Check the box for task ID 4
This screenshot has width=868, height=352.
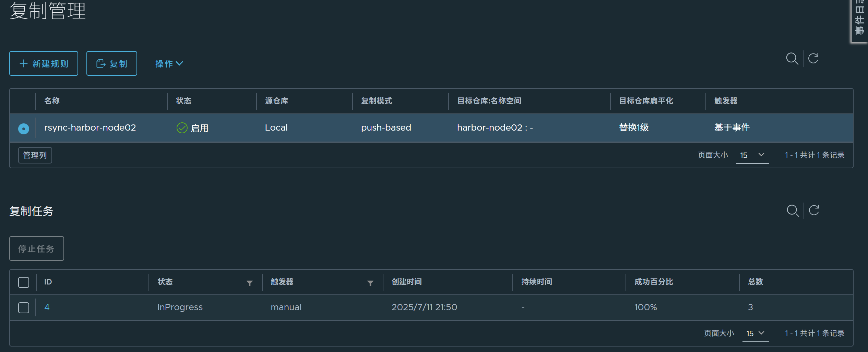(24, 308)
